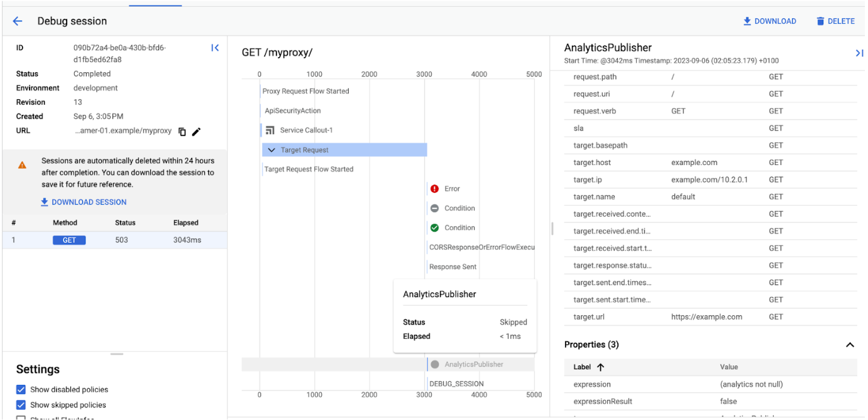Collapse the Target Request step
The height and width of the screenshot is (420, 868).
272,150
